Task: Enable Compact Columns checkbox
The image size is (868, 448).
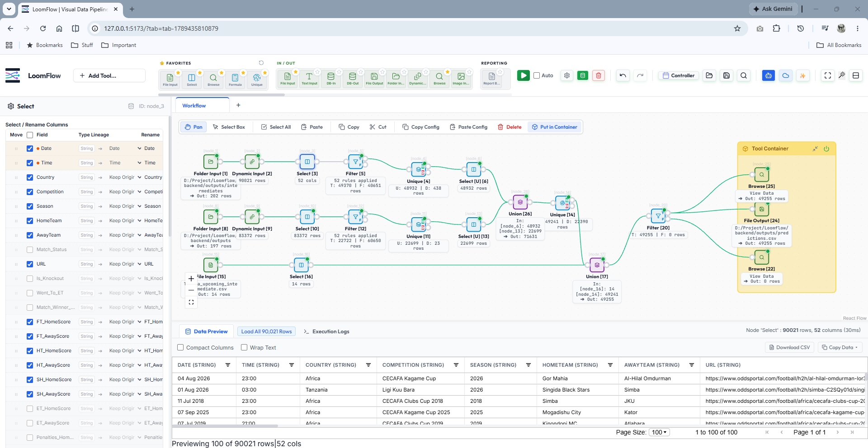Action: pos(180,347)
